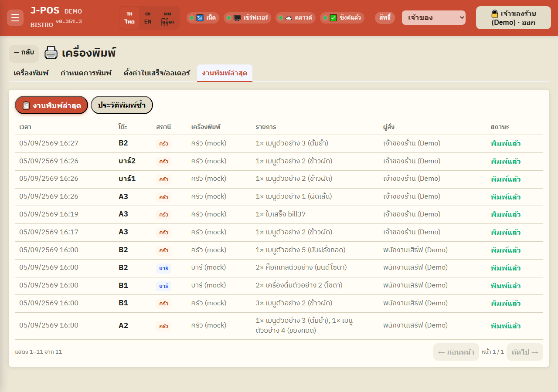Click the ← ก่อนหน้า pagination button

[x=456, y=352]
